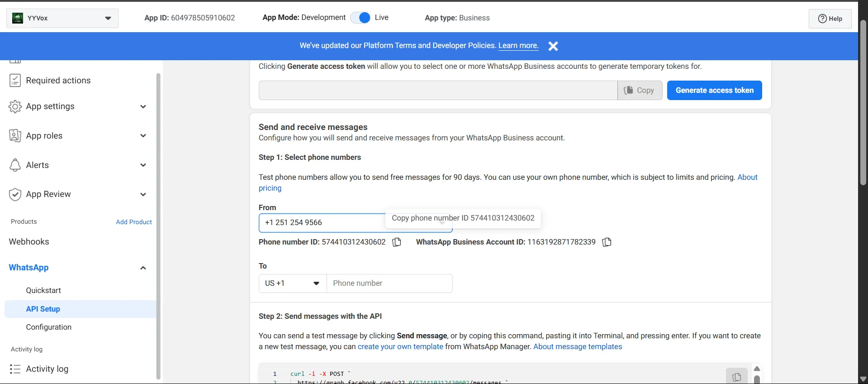Open the WhatsApp product section label
Viewport: 868px width, 384px height.
point(28,268)
